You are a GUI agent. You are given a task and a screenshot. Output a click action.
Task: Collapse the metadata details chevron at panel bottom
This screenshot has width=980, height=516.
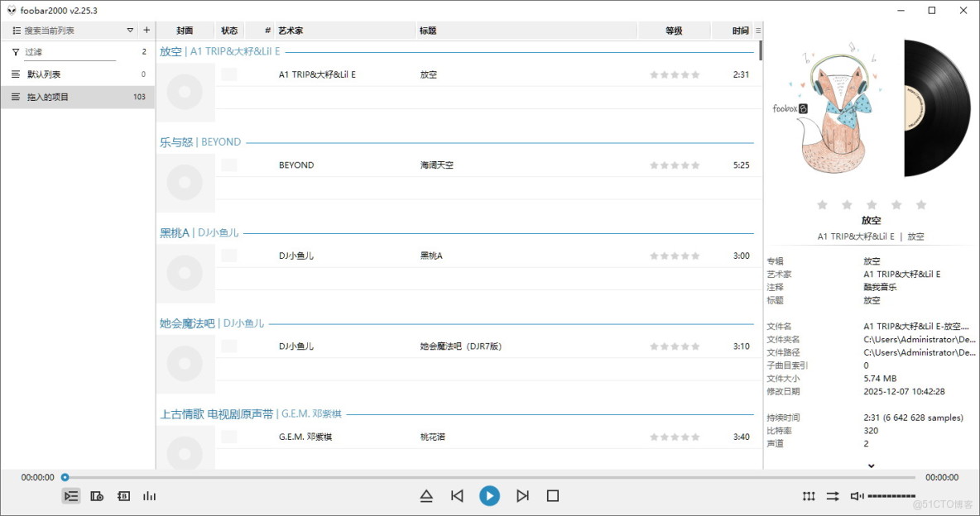[x=871, y=466]
